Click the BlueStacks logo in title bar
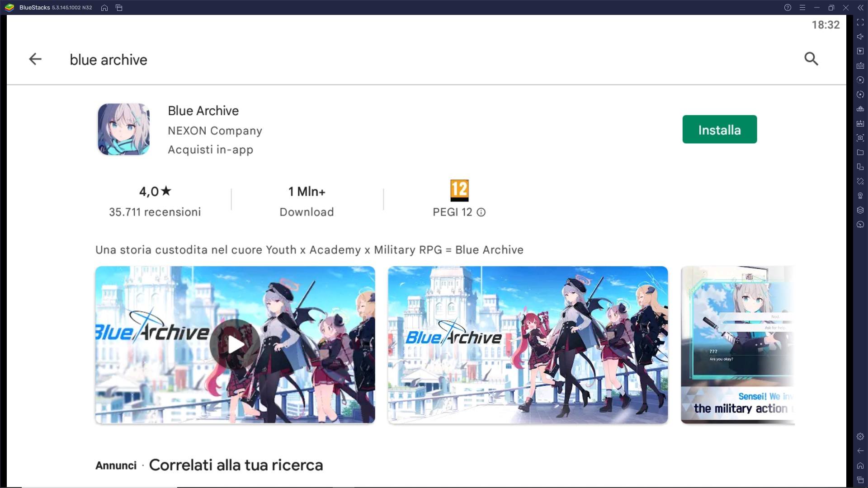Viewport: 868px width, 488px height. pos(9,8)
